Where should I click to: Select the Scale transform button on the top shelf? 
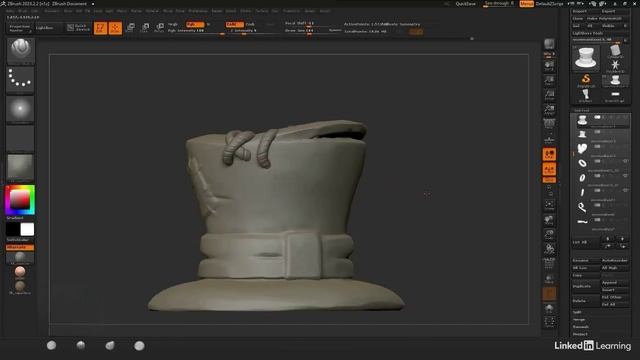145,28
